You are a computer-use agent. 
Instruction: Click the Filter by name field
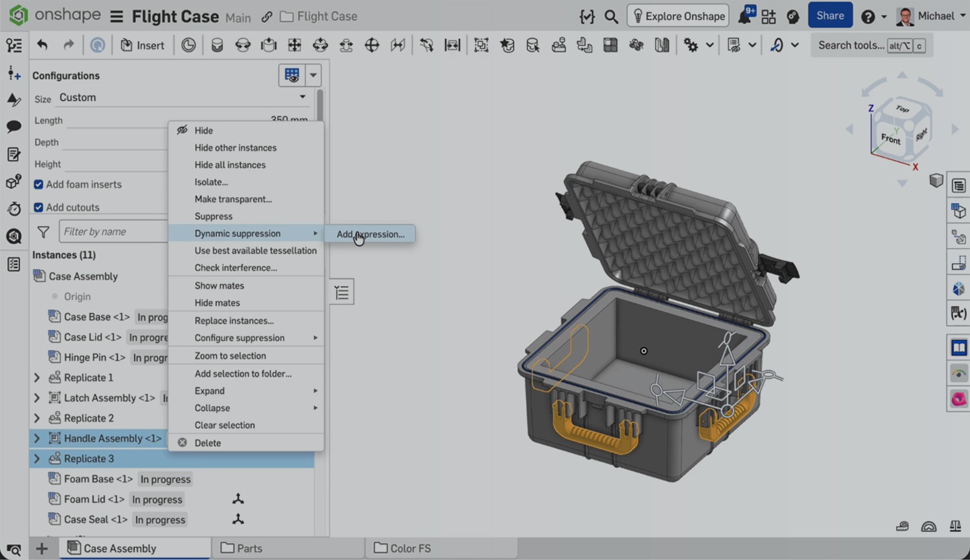113,232
